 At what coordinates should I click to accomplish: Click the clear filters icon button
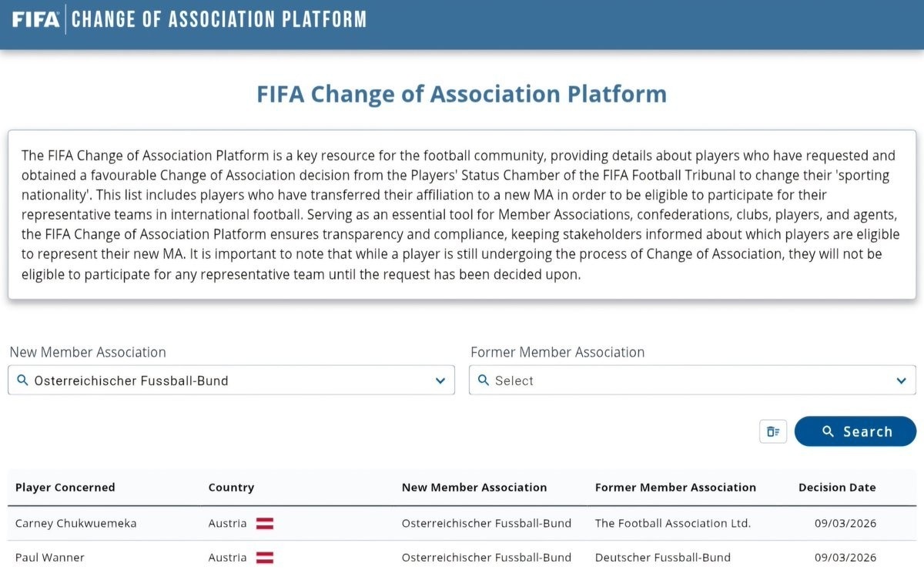tap(773, 431)
